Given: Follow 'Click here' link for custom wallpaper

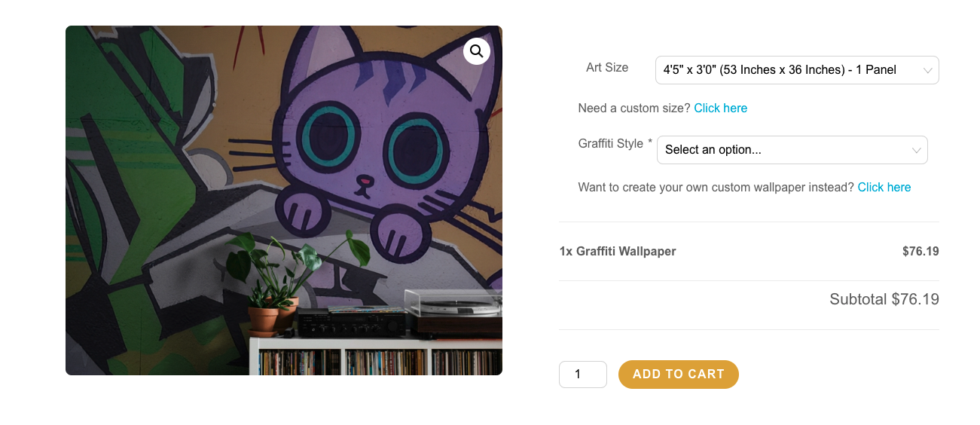Looking at the screenshot, I should tap(884, 187).
